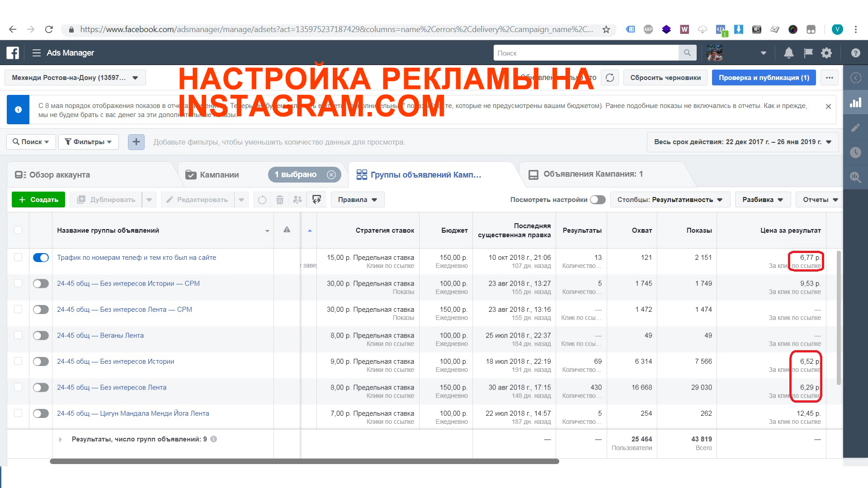Click the refresh icon beside Сбросить черновики

[610, 78]
